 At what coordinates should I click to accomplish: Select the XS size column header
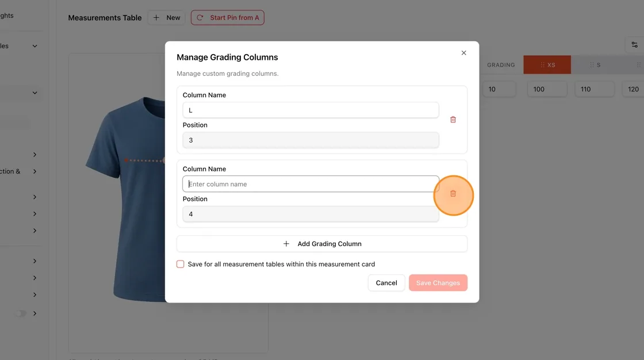pyautogui.click(x=547, y=65)
